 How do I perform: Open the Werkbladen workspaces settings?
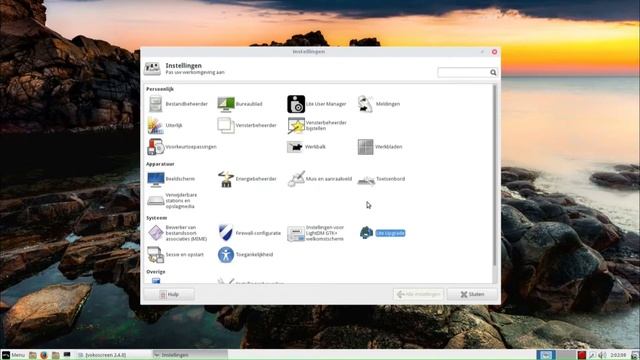(x=365, y=147)
